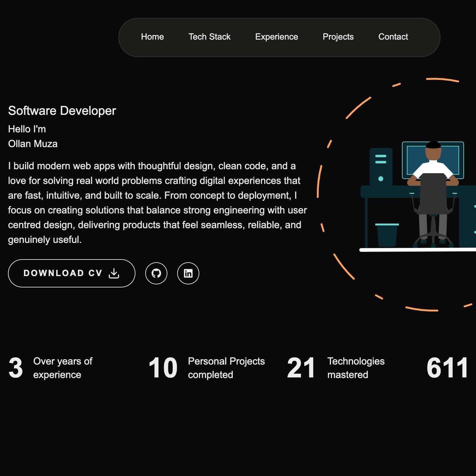The height and width of the screenshot is (476, 476).
Task: Click the 3 years experience number
Action: (x=16, y=368)
